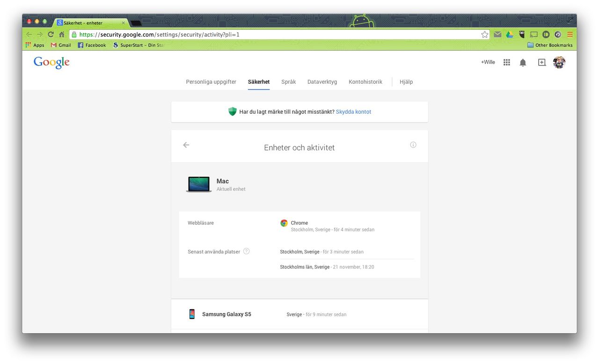Go to the browser home page icon
Viewport: 599px width, 364px height.
click(x=61, y=35)
